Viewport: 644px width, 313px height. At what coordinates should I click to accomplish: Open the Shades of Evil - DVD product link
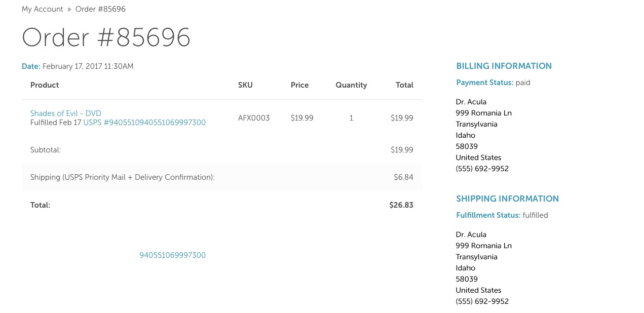point(66,113)
